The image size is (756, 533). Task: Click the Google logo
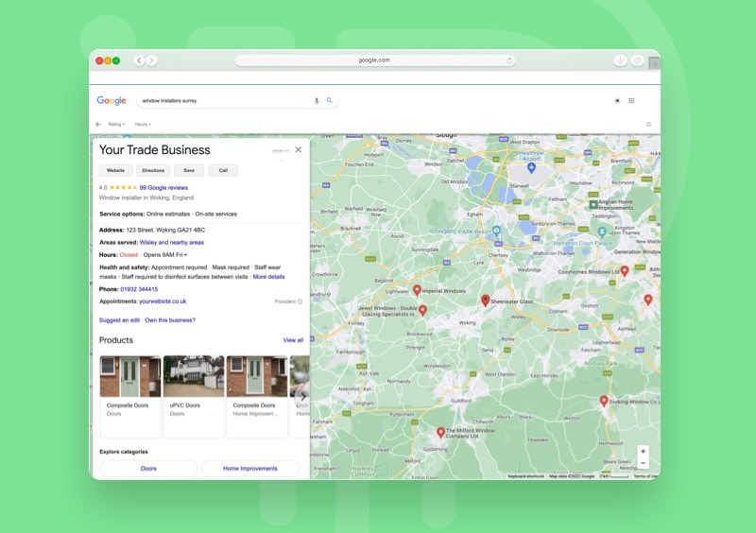coord(112,100)
